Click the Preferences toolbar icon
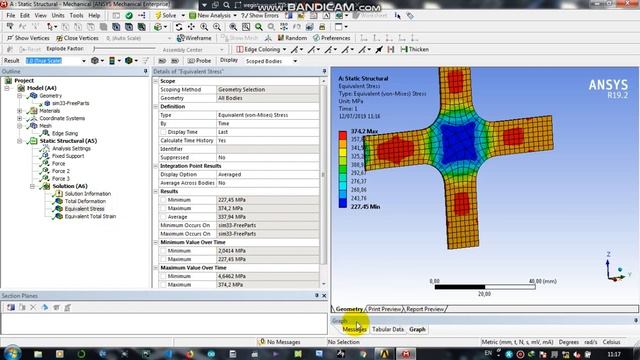 tap(316, 38)
